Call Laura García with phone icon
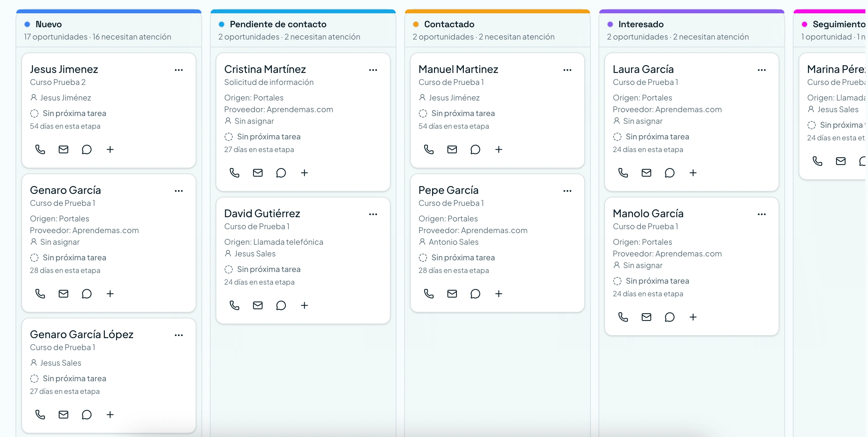This screenshot has height=437, width=868. pos(623,173)
